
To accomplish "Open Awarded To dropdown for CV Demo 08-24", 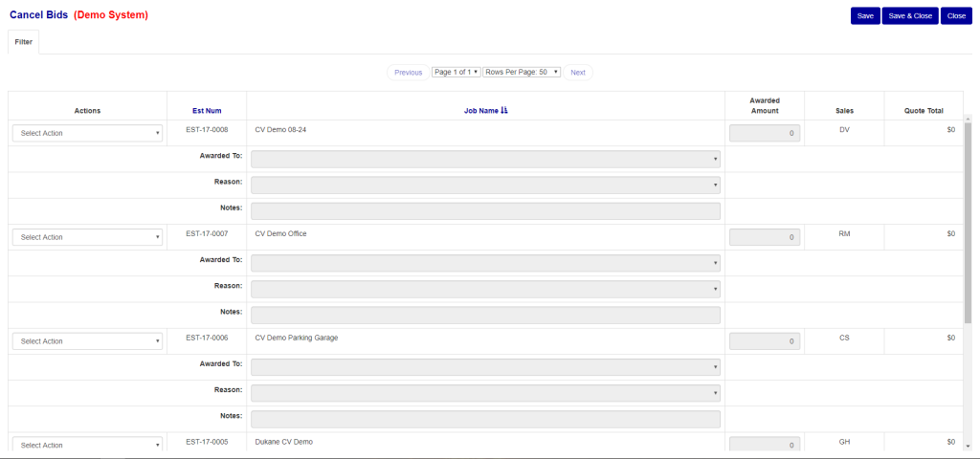I will (485, 160).
